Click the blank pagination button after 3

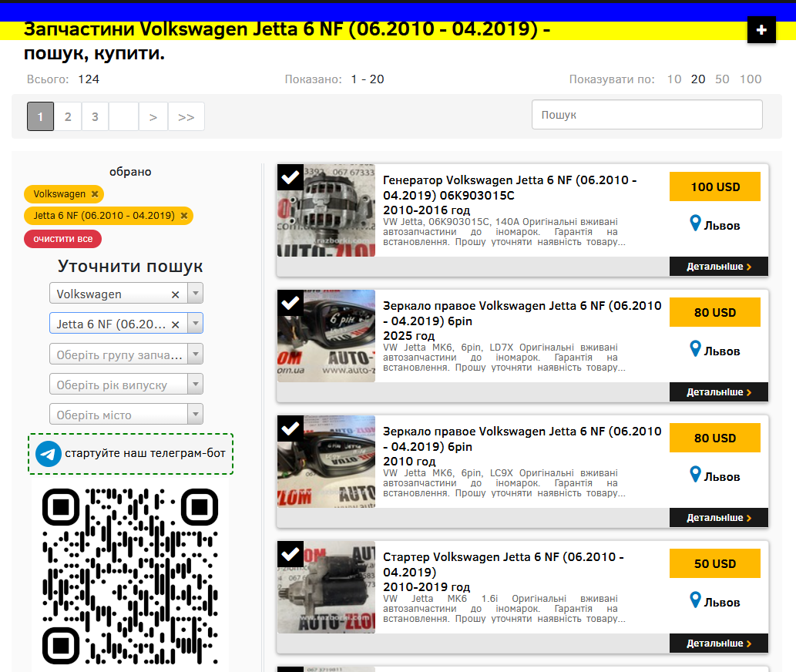click(124, 116)
